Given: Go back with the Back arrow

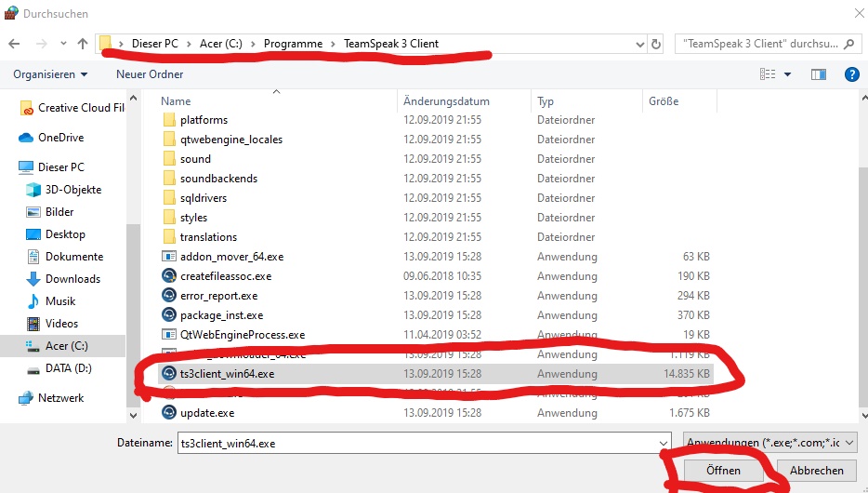Looking at the screenshot, I should [14, 44].
